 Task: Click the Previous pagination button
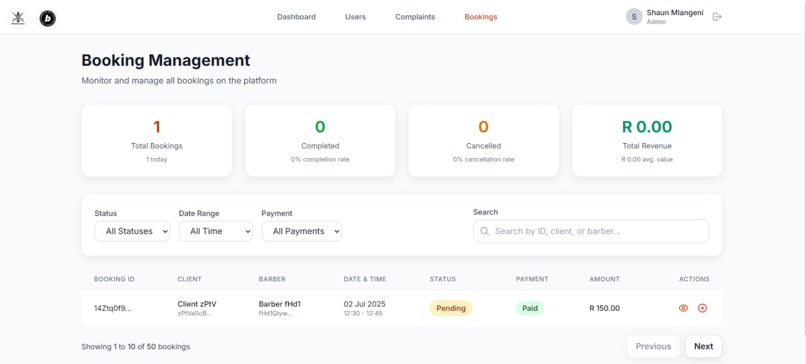coord(653,347)
